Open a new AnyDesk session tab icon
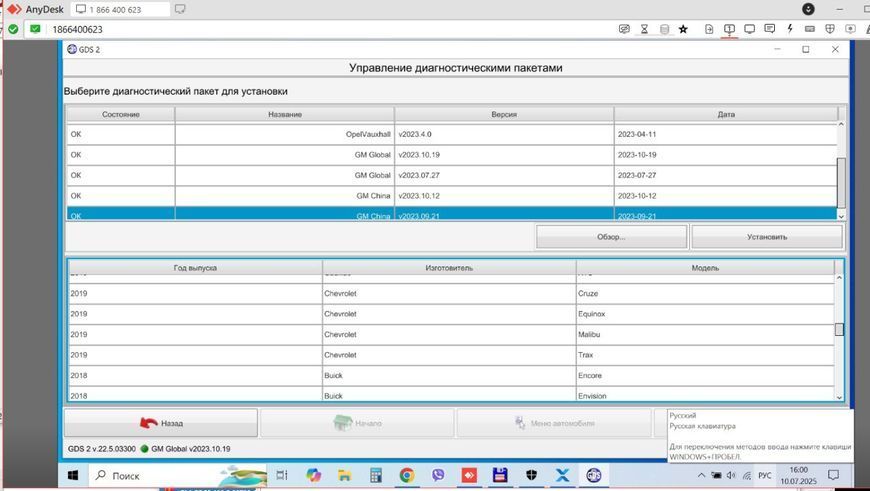Viewport: 870px width, 491px height. click(x=180, y=9)
